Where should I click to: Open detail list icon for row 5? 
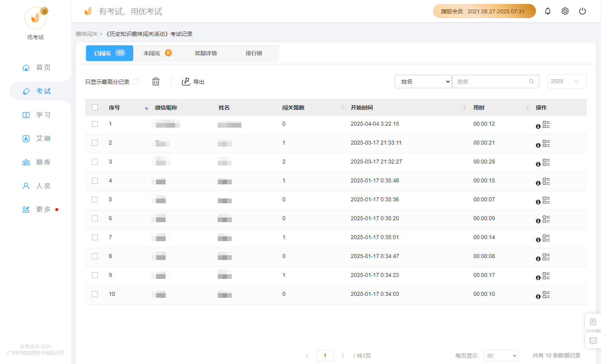pyautogui.click(x=546, y=201)
